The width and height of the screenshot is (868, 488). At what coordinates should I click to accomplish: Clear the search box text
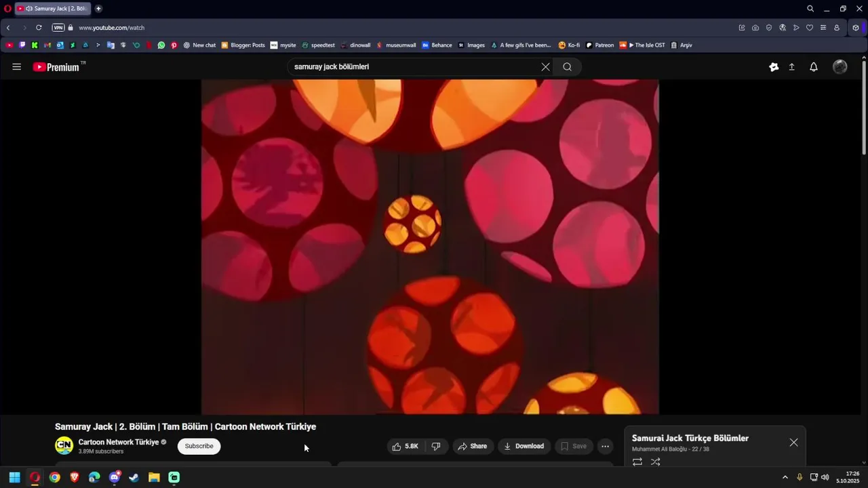click(545, 66)
